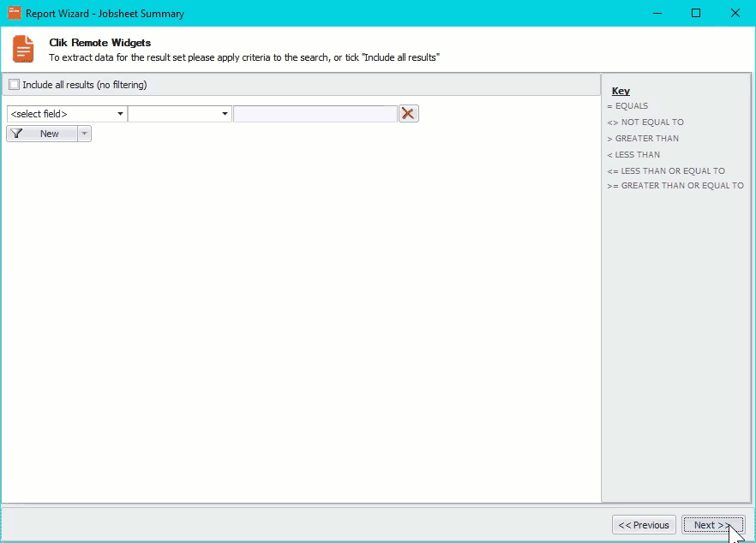Click the dropdown arrow on the select field combo

120,112
